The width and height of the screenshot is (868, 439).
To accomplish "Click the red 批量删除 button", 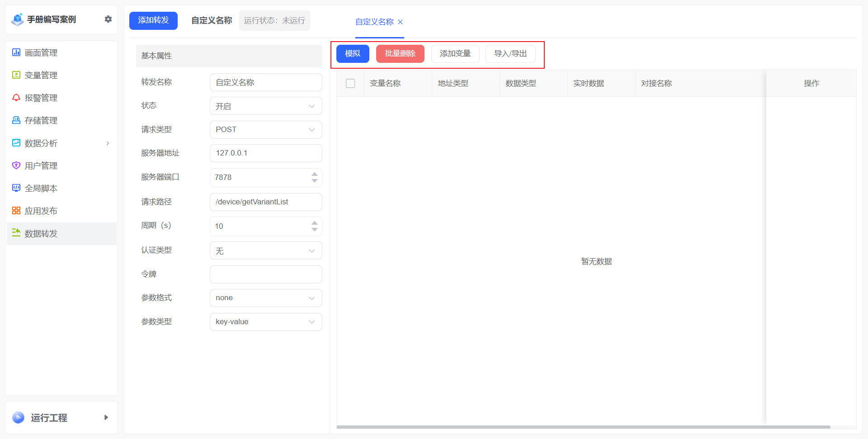I will 400,54.
